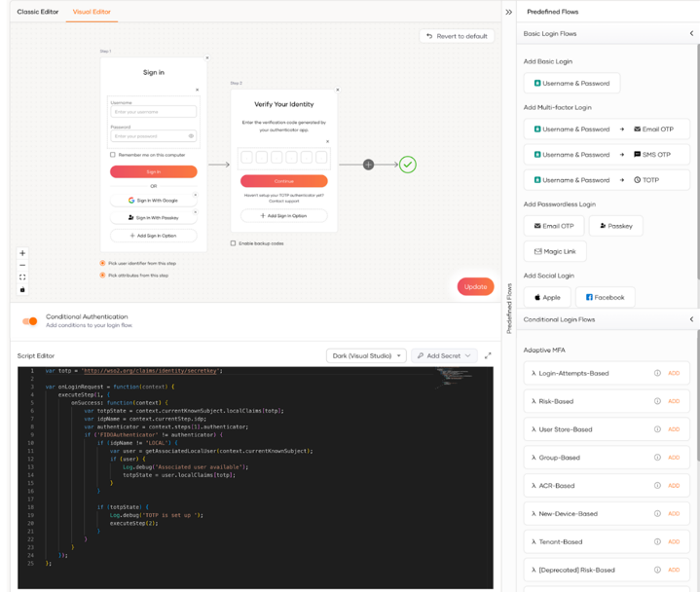Collapse the Basic Login Flows section
This screenshot has height=592, width=700.
[691, 33]
